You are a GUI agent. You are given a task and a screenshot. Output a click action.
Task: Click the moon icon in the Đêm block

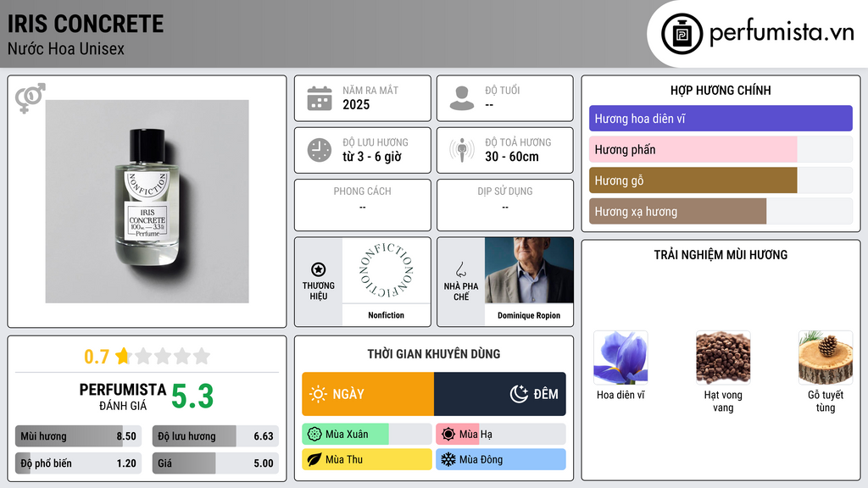(x=519, y=394)
